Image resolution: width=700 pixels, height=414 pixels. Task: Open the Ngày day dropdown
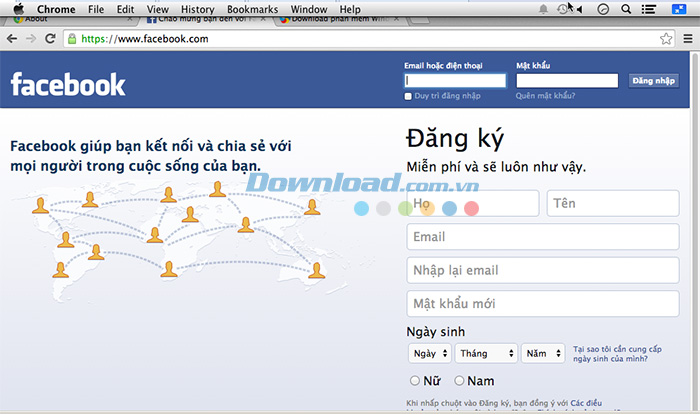coord(430,353)
